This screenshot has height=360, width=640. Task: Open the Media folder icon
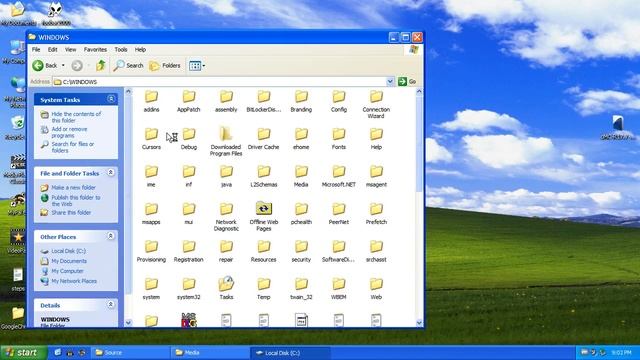[x=301, y=172]
